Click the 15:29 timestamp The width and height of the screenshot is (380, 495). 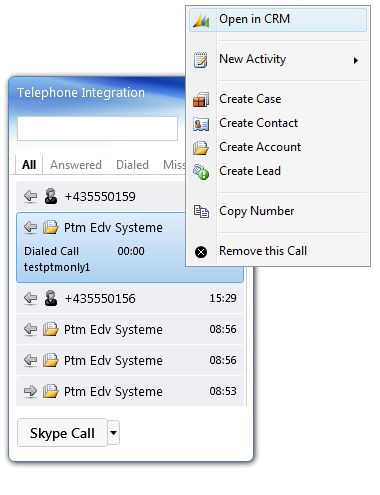(x=223, y=298)
